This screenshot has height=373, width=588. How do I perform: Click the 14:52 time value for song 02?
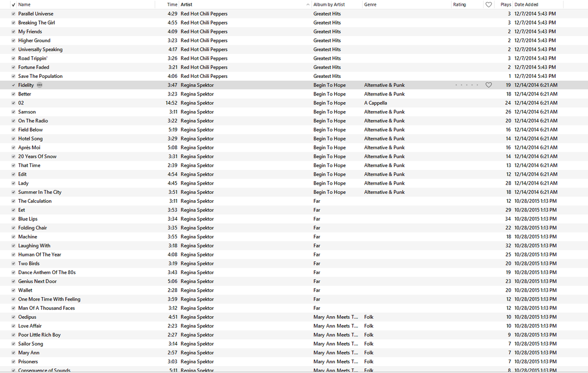(171, 103)
